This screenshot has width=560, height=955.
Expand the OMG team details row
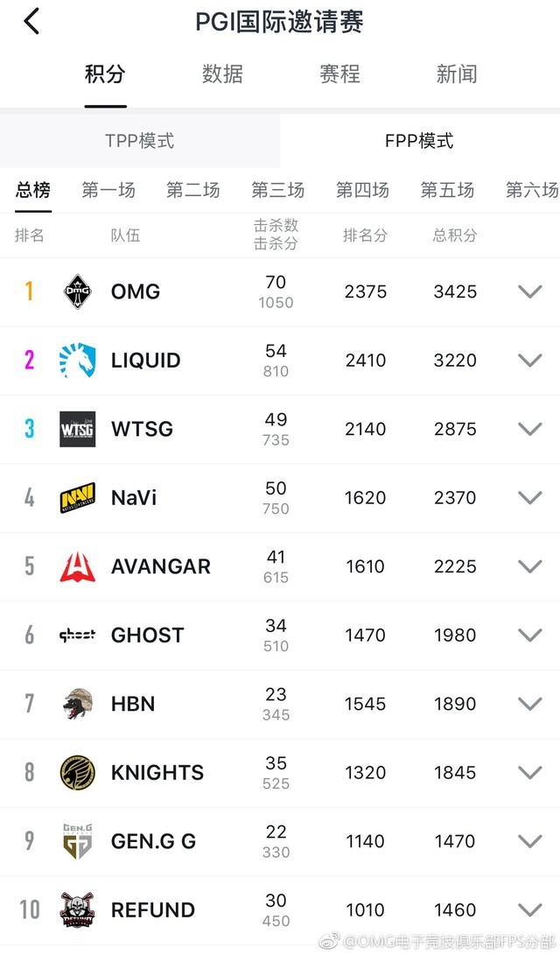point(528,291)
